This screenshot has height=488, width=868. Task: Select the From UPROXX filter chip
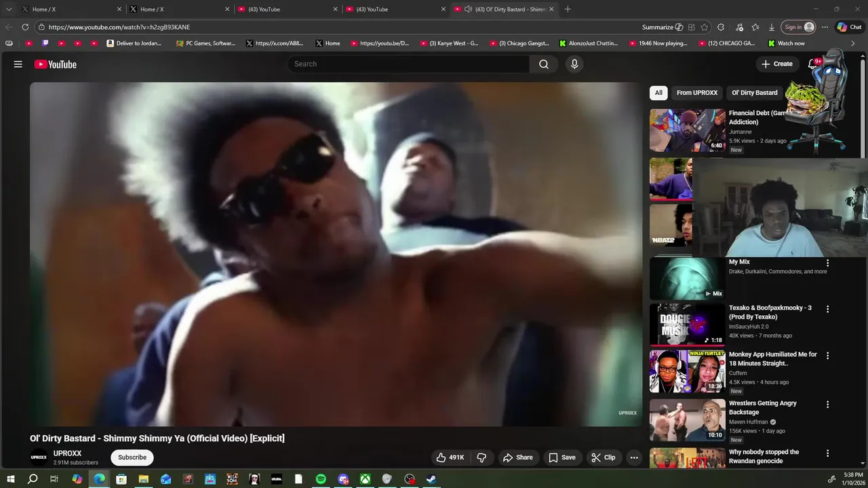697,93
